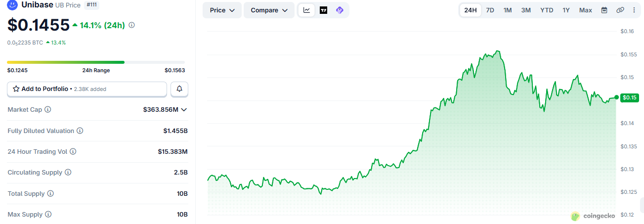Click the $0.1245 range low value
Image resolution: width=644 pixels, height=224 pixels.
click(x=17, y=70)
